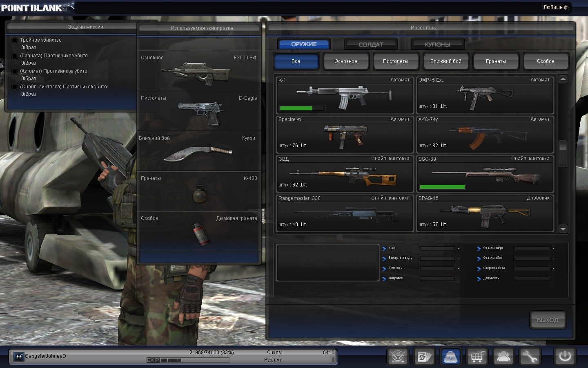588x368 pixels.
Task: Toggle (Снайп. винтовка) Противников убито checkbox
Action: [x=15, y=87]
